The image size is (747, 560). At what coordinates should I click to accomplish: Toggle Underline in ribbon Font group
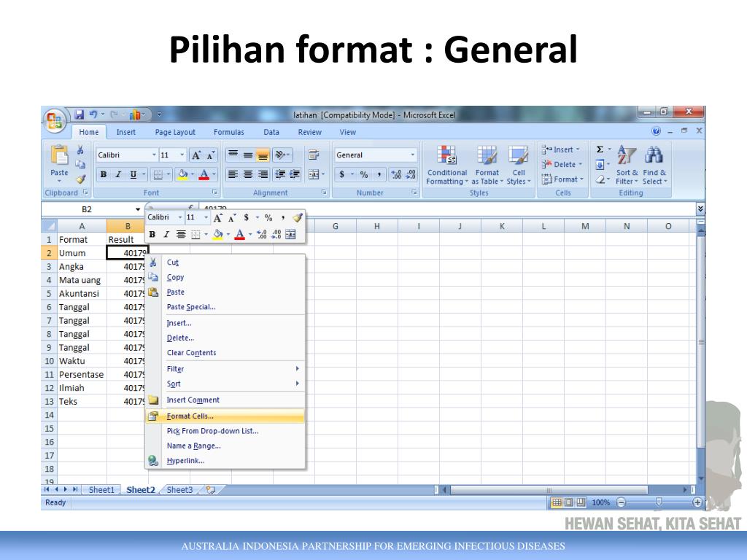pyautogui.click(x=133, y=175)
